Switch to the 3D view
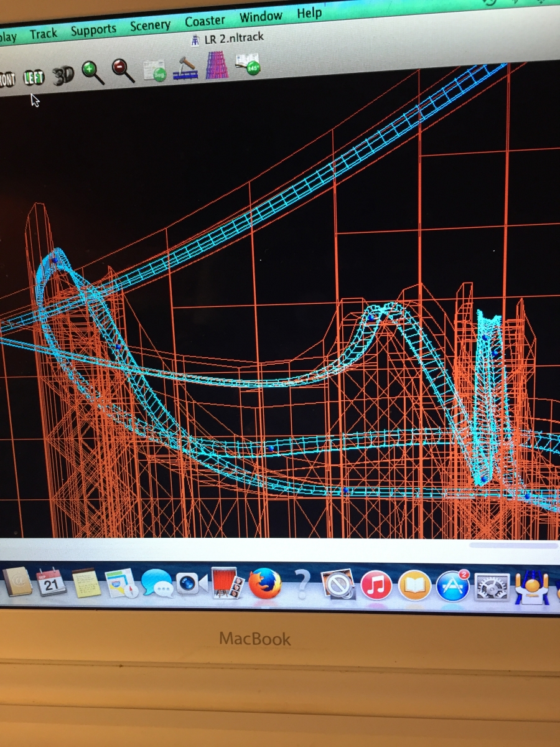 (x=63, y=76)
